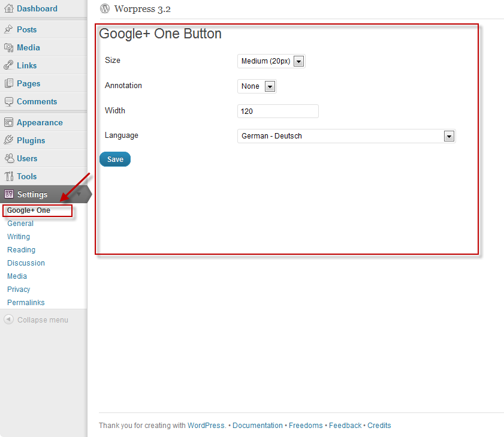Click the Worpress 3.2 site title
This screenshot has width=504, height=437.
point(143,9)
